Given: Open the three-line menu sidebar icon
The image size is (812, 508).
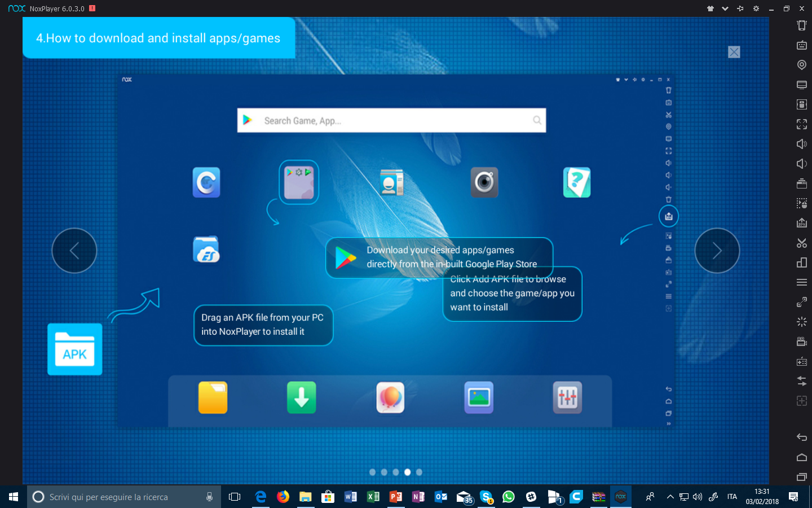Looking at the screenshot, I should tap(801, 282).
